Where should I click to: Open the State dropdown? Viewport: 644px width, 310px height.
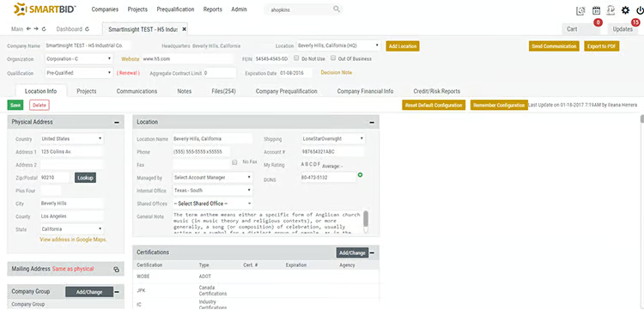[x=72, y=229]
